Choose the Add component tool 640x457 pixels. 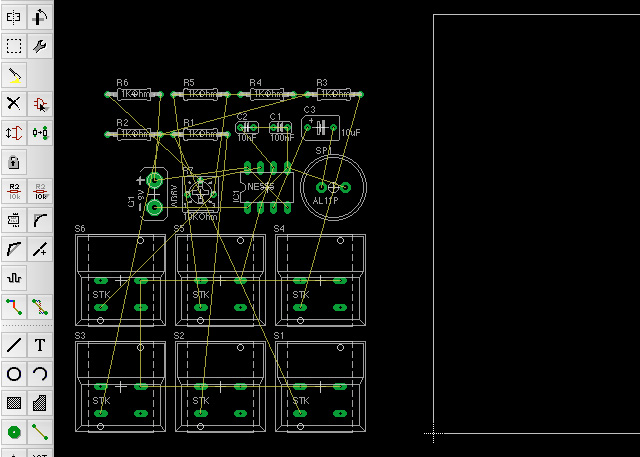pos(40,103)
